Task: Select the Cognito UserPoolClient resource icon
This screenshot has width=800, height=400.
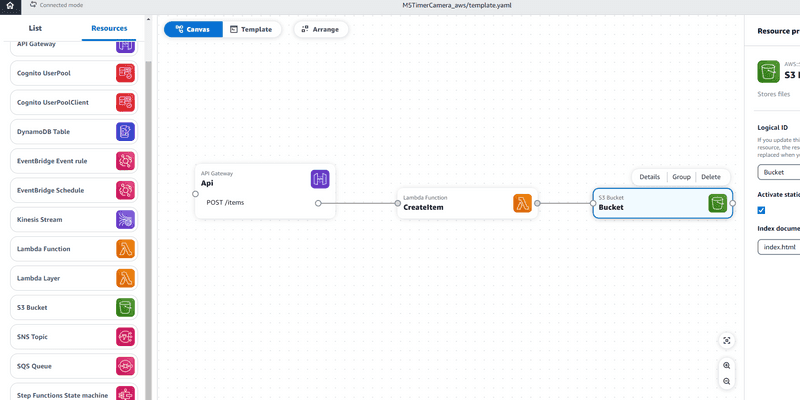Action: [126, 102]
